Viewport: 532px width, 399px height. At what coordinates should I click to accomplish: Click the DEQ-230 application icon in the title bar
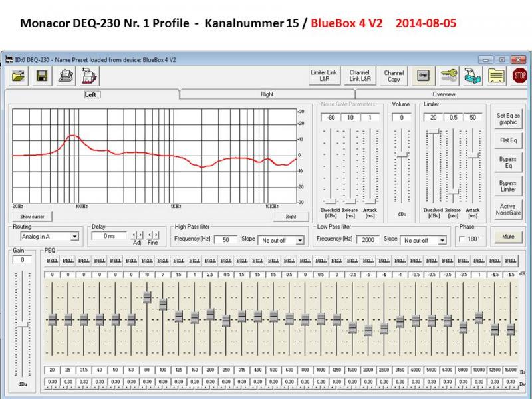click(9, 59)
